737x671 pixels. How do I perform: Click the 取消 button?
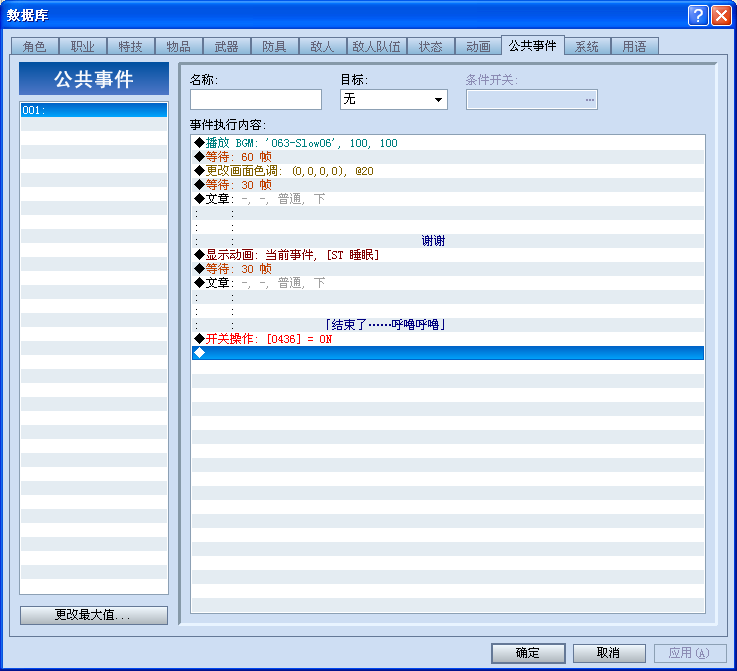(609, 653)
